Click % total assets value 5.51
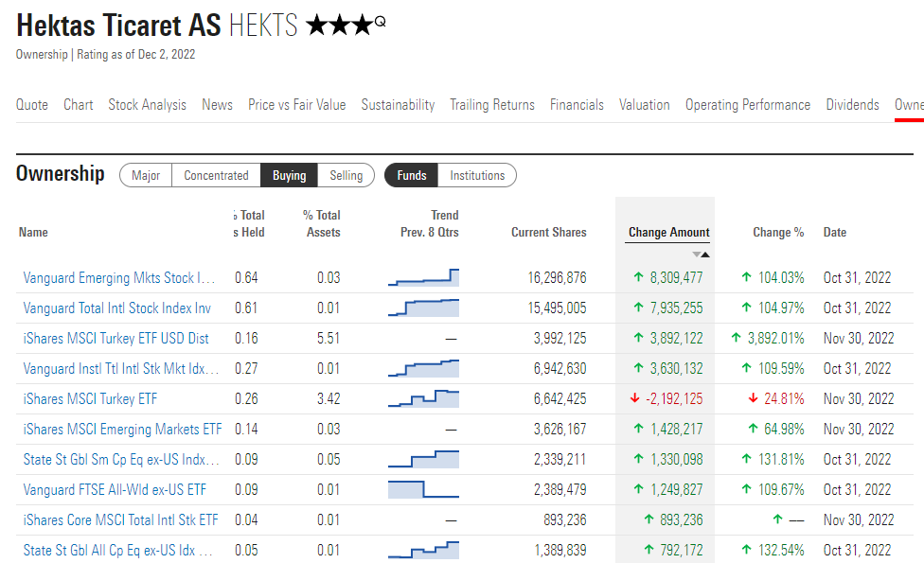 329,338
